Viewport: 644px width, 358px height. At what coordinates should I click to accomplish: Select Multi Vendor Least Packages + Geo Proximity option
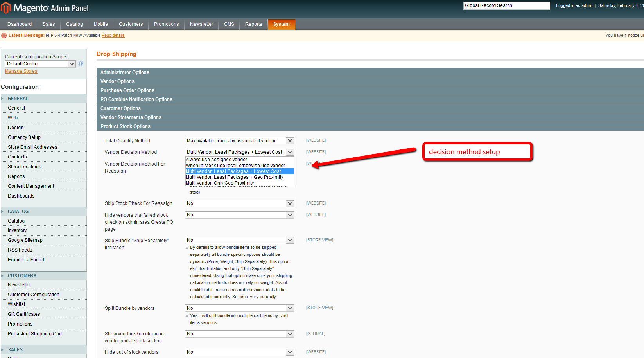coord(239,177)
